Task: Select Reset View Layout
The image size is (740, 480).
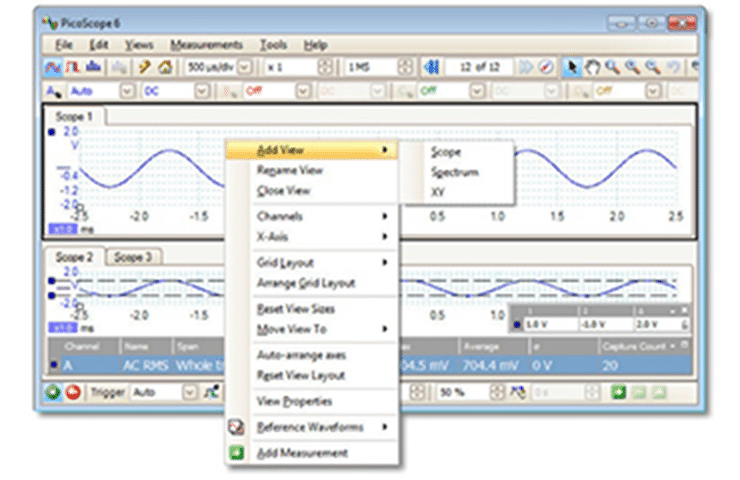Action: point(324,375)
